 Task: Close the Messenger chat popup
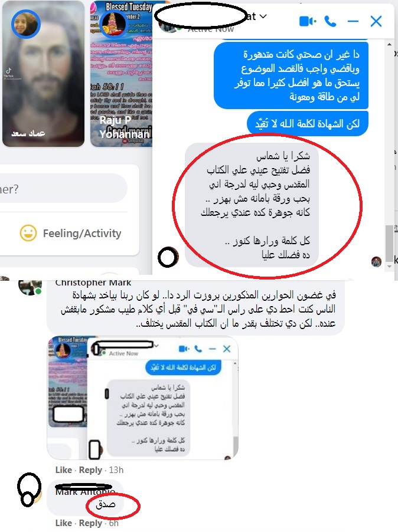376,21
